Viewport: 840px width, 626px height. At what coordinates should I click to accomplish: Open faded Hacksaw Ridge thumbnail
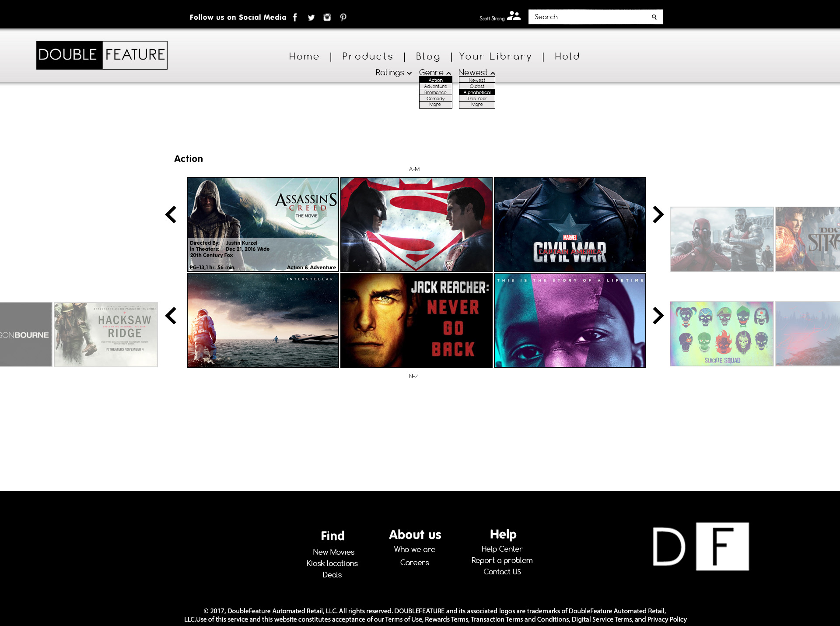tap(106, 334)
